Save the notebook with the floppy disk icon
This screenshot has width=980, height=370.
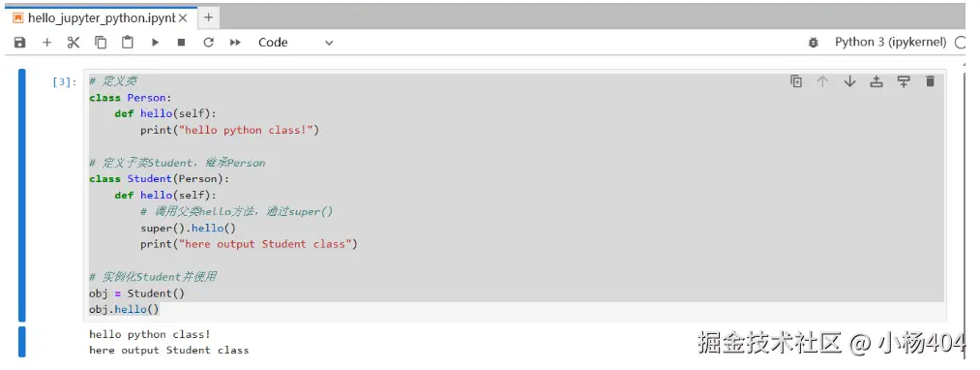[x=20, y=43]
